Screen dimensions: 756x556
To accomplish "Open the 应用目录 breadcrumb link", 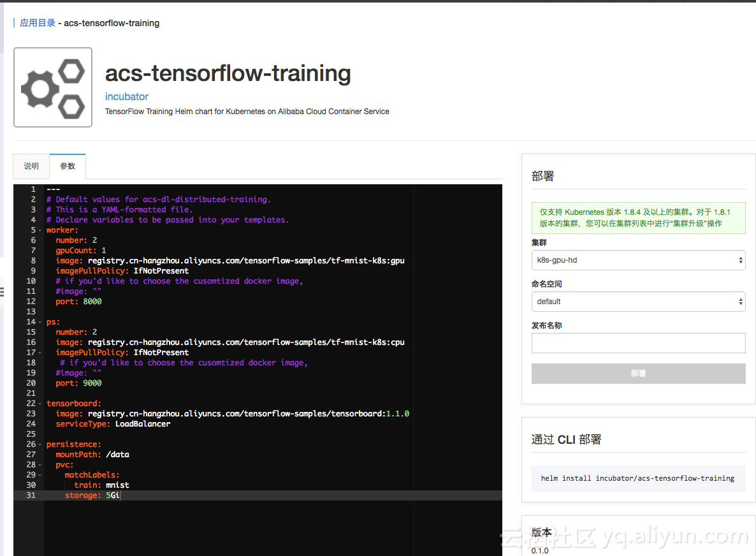I will 38,23.
